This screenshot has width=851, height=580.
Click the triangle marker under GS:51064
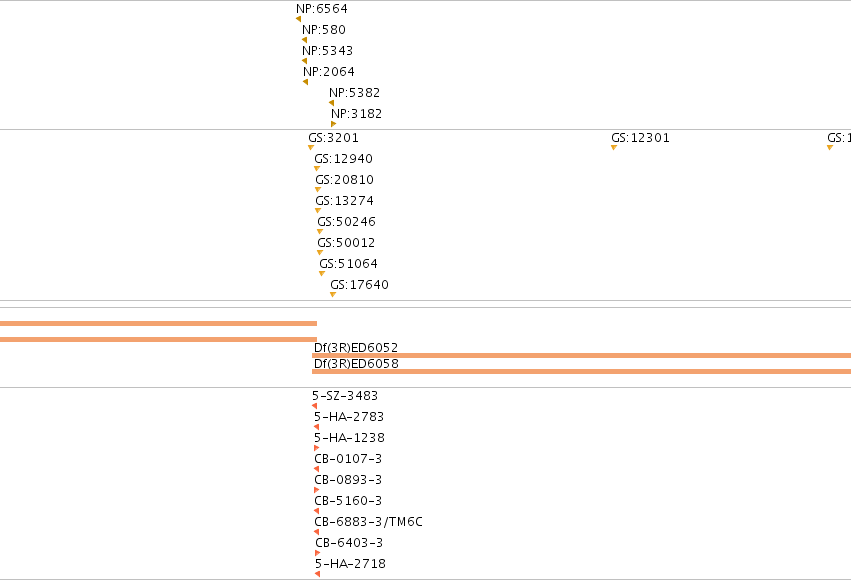pos(322,273)
